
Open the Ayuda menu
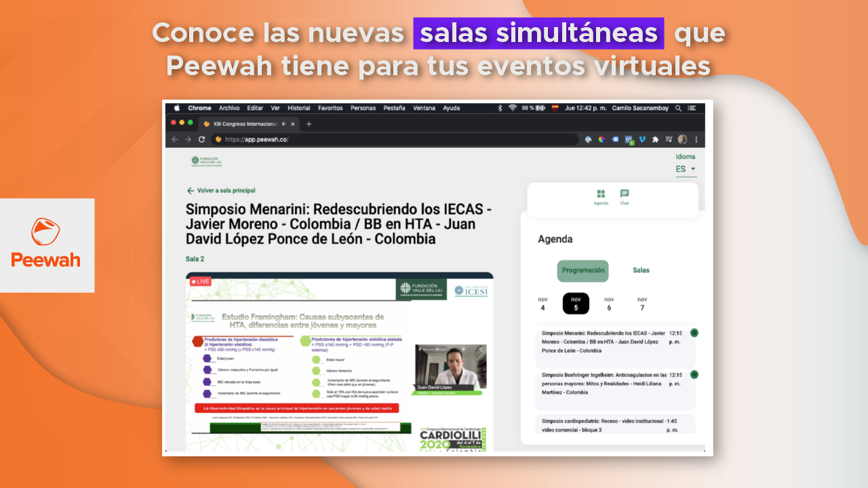[451, 108]
